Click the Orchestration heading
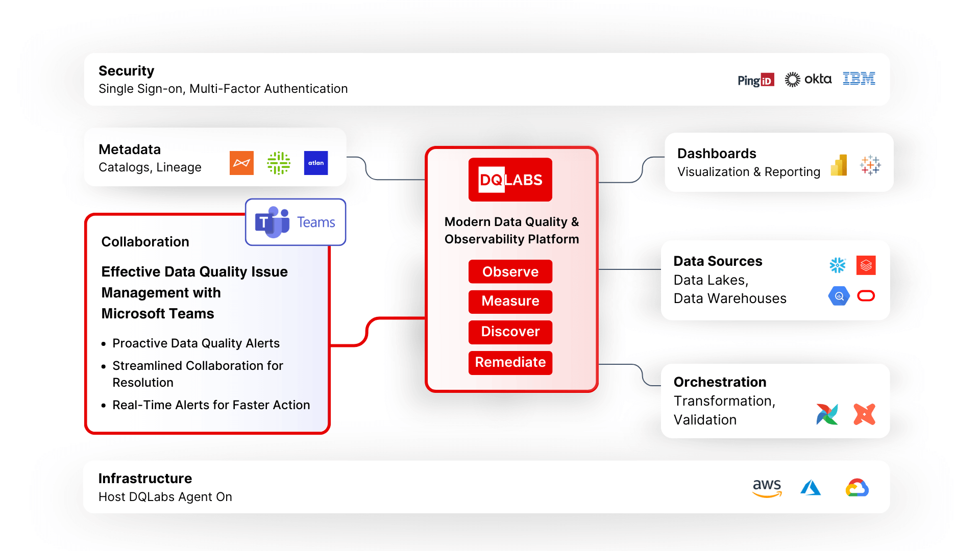Screen dimensions: 980x551 720,382
